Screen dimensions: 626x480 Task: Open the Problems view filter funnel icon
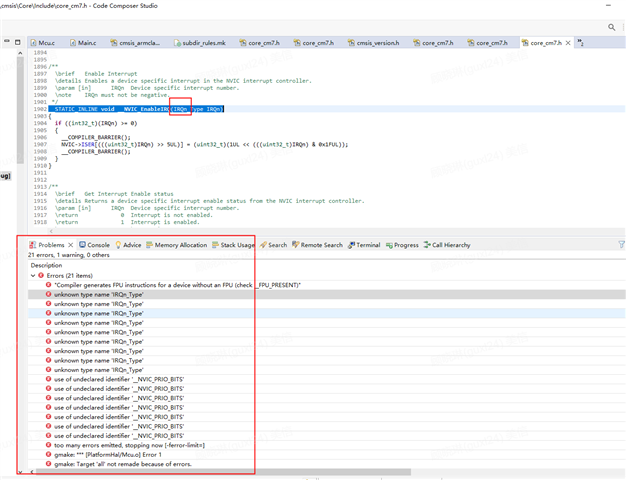621,244
